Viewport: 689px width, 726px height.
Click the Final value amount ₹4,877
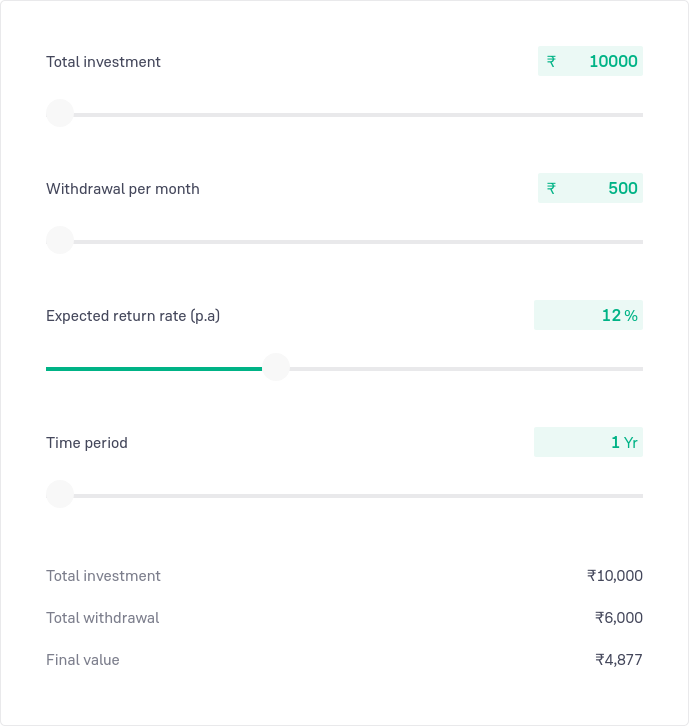tap(618, 660)
